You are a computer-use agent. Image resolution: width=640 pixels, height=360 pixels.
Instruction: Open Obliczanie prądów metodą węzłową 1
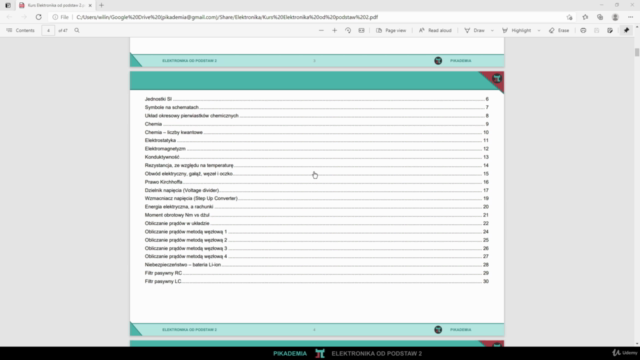pos(316,232)
